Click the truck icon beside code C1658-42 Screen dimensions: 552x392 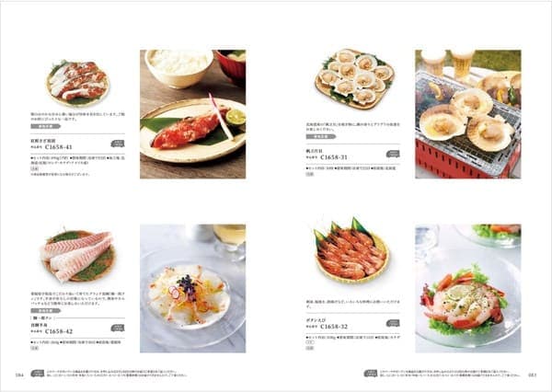click(118, 329)
